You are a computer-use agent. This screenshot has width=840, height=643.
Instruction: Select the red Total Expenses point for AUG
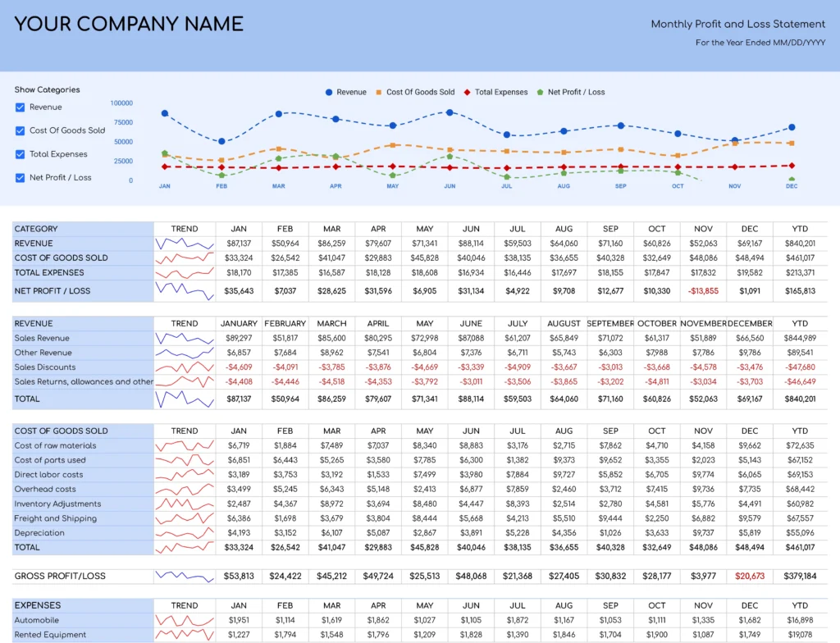(x=564, y=167)
